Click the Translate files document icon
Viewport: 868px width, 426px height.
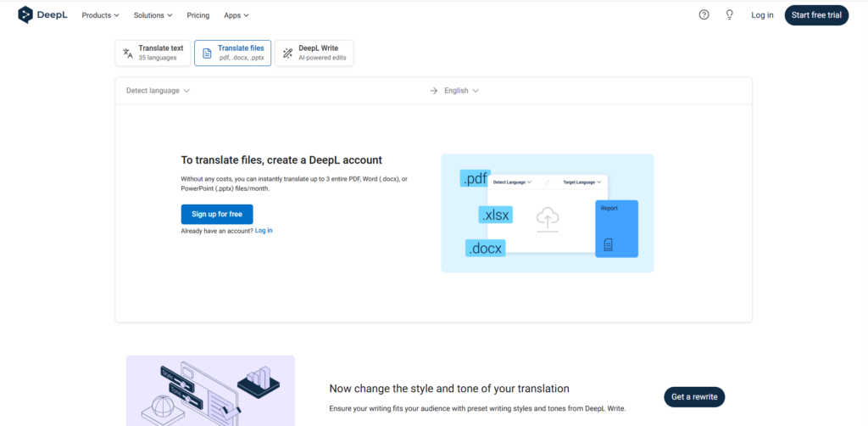point(207,53)
